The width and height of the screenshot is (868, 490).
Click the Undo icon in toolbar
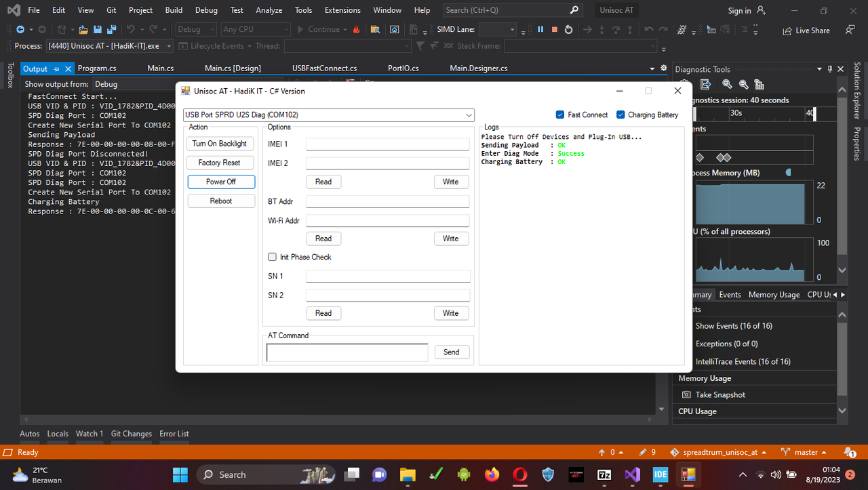tap(130, 30)
